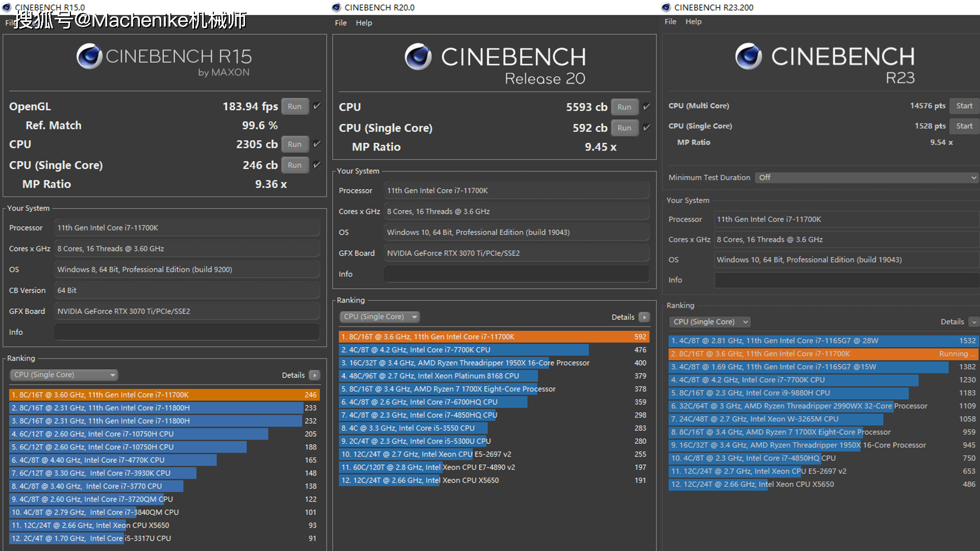Select the Threadripper 2990WX row in R23

click(824, 406)
